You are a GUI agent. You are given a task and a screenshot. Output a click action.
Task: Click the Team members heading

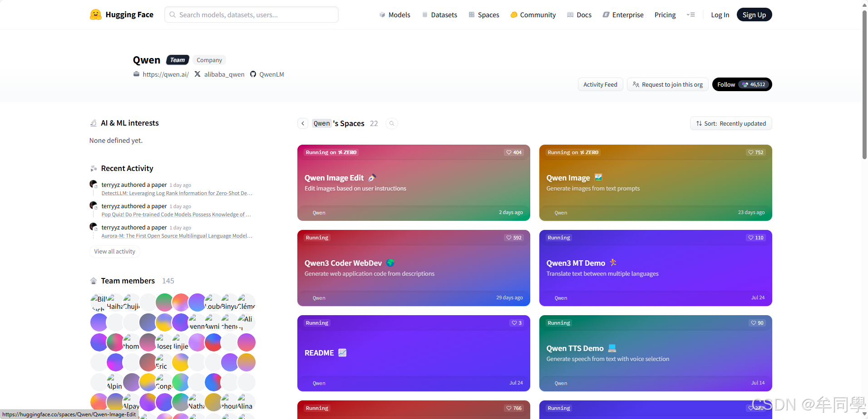point(128,281)
